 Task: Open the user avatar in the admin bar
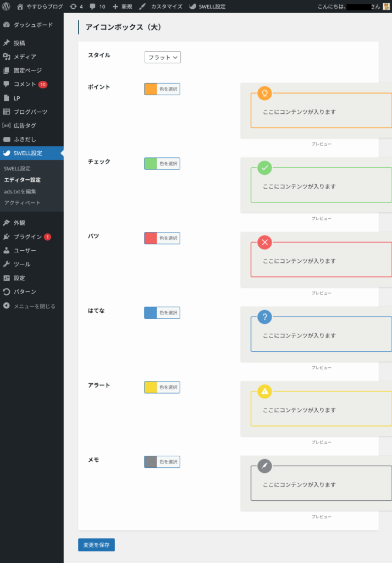[387, 7]
